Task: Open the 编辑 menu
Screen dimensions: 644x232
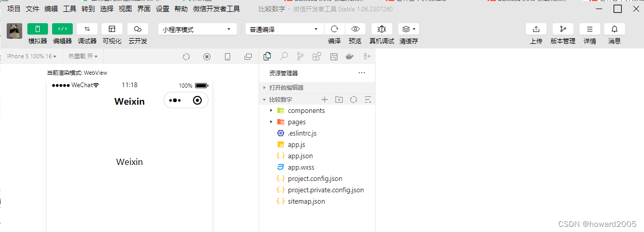Action: tap(51, 9)
